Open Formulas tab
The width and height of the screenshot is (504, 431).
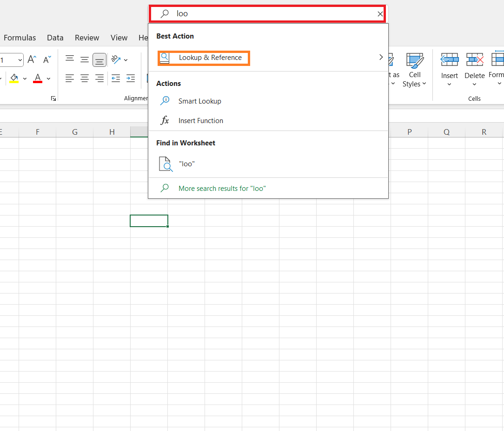tap(20, 38)
